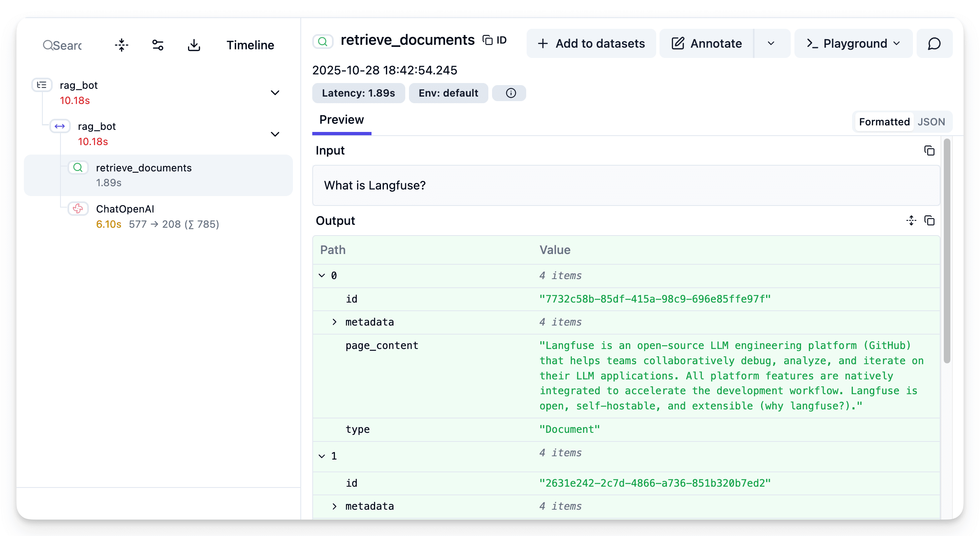Keep Formatted output view selected

click(x=884, y=122)
